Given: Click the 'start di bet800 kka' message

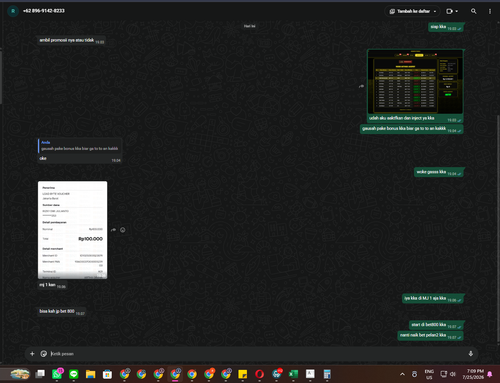Looking at the screenshot, I should [436, 325].
